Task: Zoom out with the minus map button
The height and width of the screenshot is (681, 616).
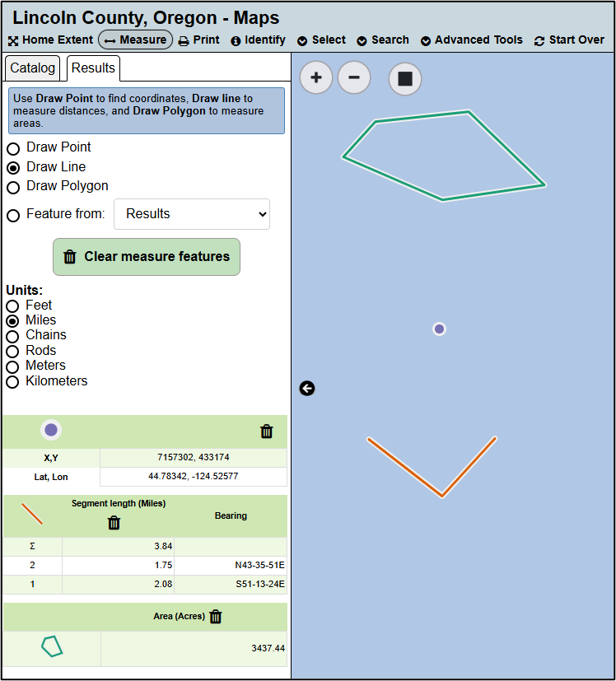Action: 354,77
